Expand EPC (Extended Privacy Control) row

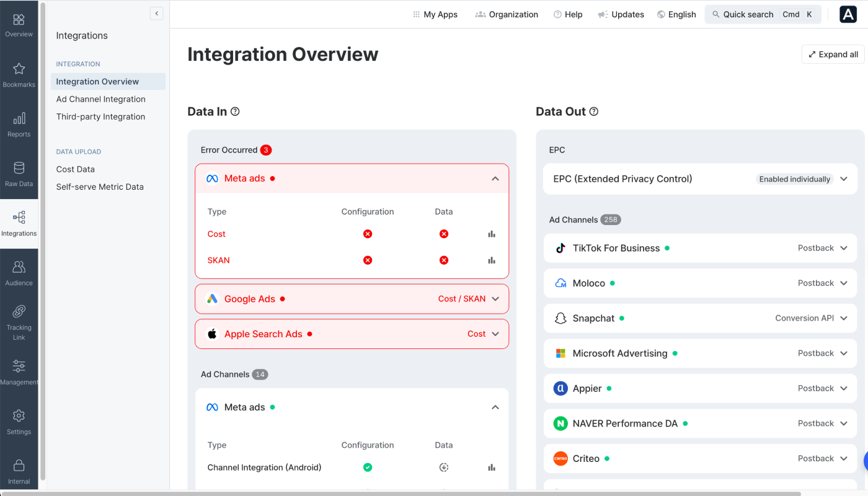844,179
